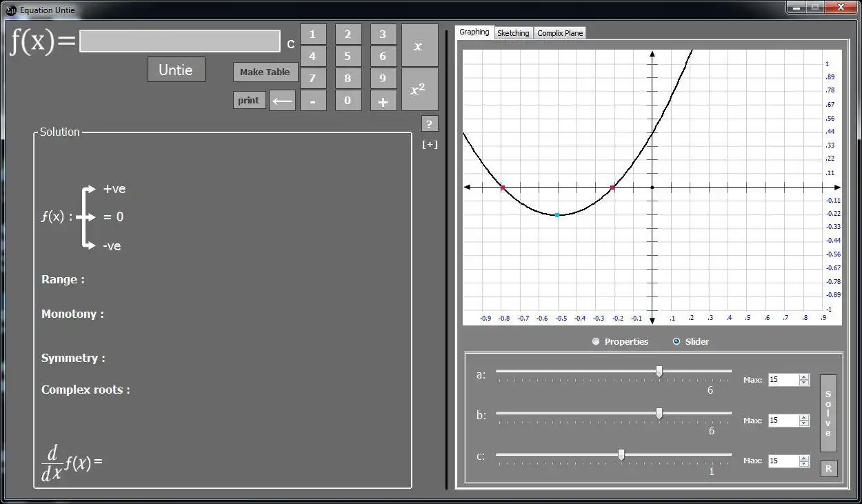Expand solution panel with [+] button
This screenshot has width=862, height=504.
(430, 144)
